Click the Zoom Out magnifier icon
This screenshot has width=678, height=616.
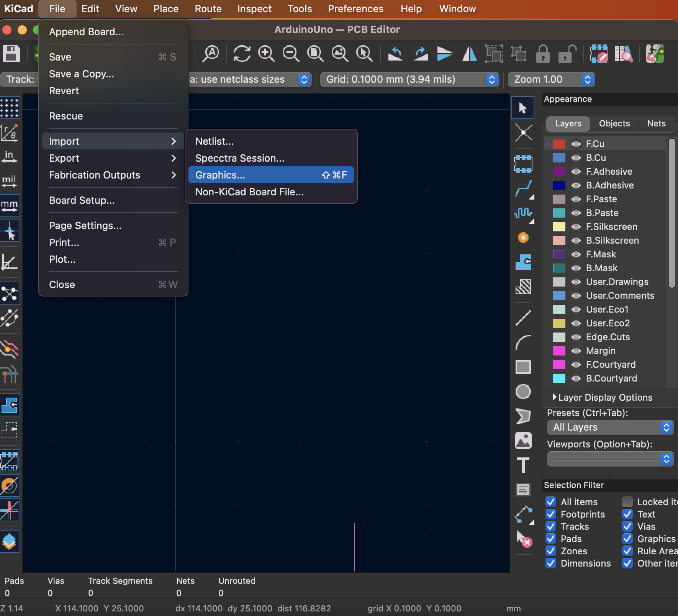click(291, 54)
